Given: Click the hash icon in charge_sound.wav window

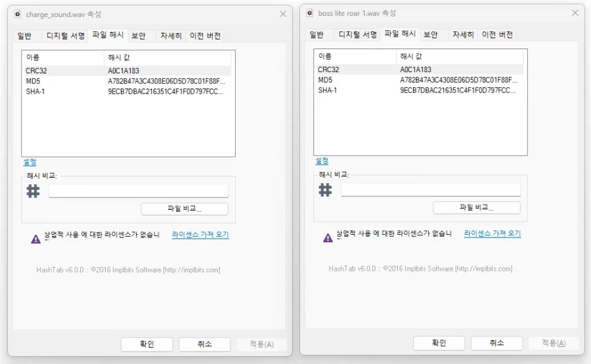Looking at the screenshot, I should (33, 192).
